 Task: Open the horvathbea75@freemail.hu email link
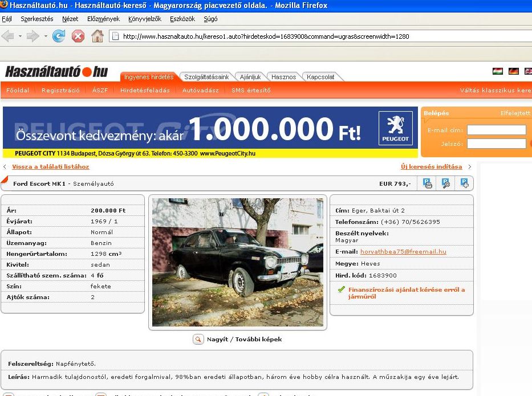[x=403, y=252]
